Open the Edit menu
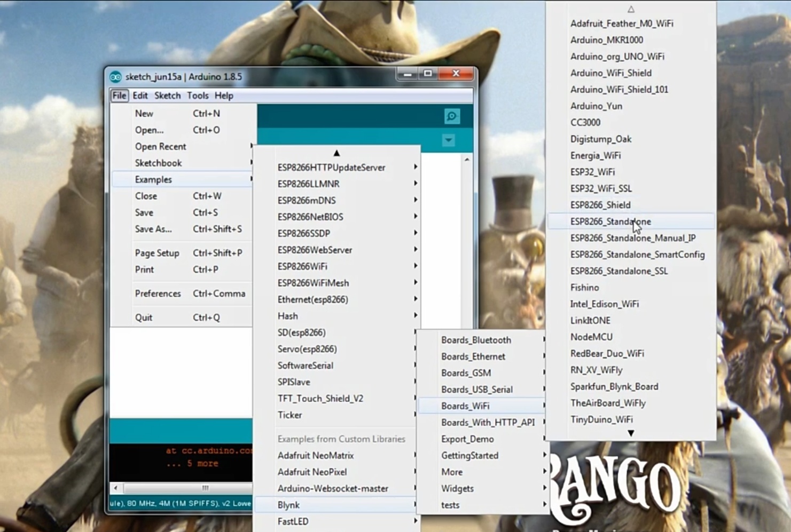791x532 pixels. (x=140, y=96)
